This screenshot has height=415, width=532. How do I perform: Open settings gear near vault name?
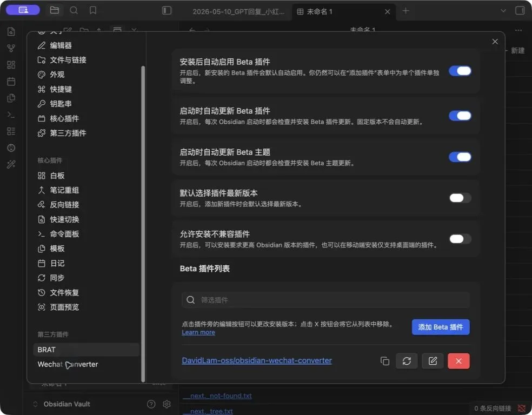167,404
